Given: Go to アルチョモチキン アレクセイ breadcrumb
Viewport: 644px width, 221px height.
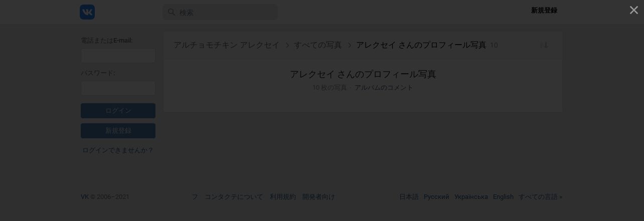Looking at the screenshot, I should (227, 45).
